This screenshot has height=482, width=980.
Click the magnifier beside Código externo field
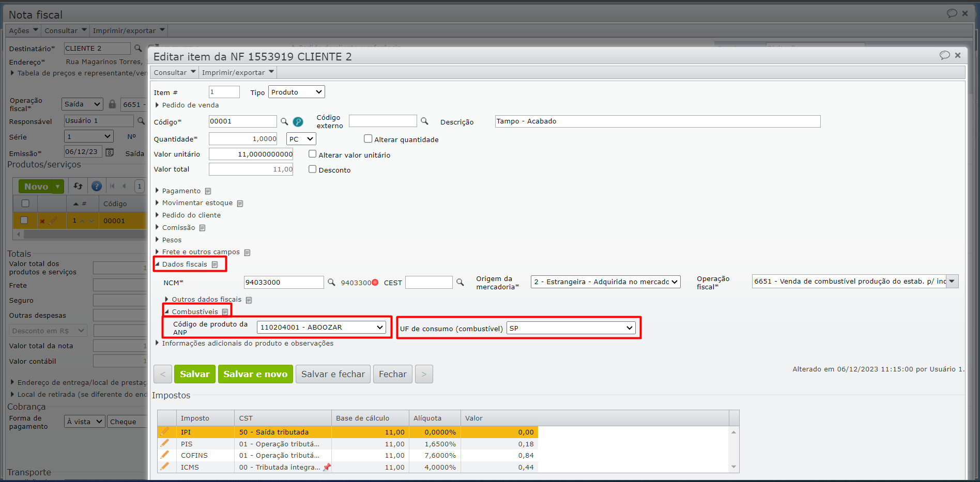(424, 121)
